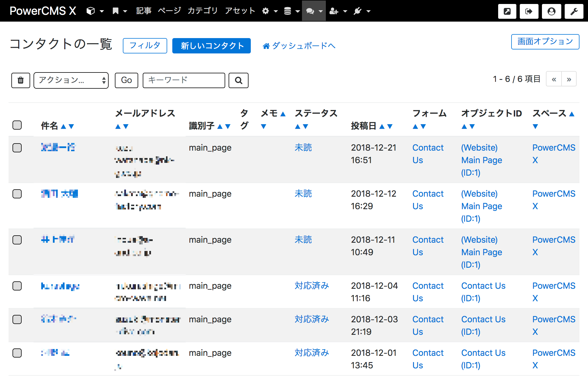Click the previous page « button

click(554, 79)
